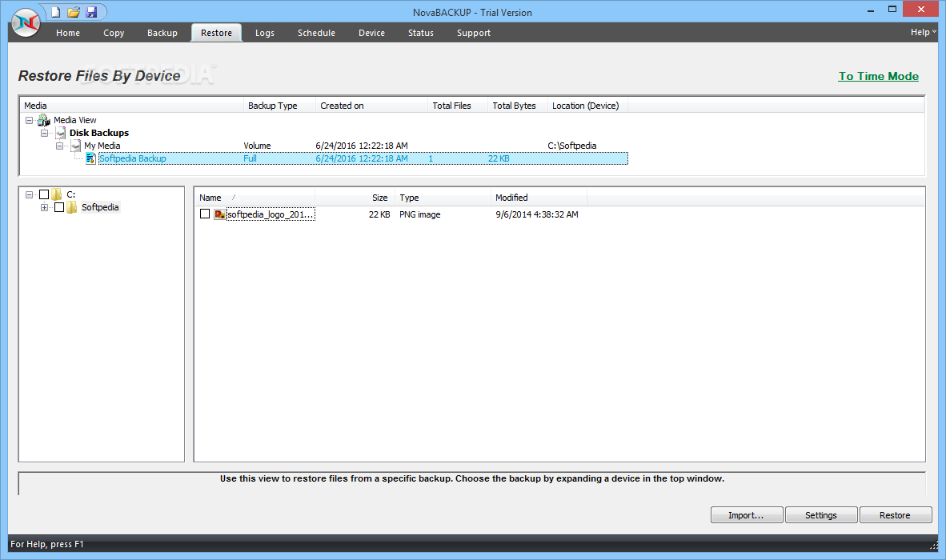The height and width of the screenshot is (560, 946).
Task: Sort files by the Type column header
Action: 443,198
